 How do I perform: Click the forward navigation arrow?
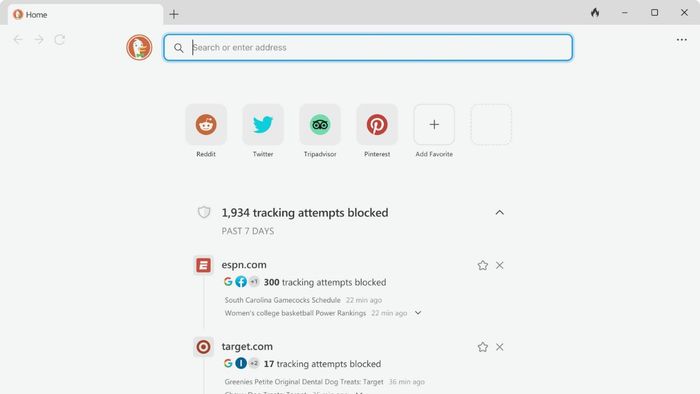[x=39, y=40]
